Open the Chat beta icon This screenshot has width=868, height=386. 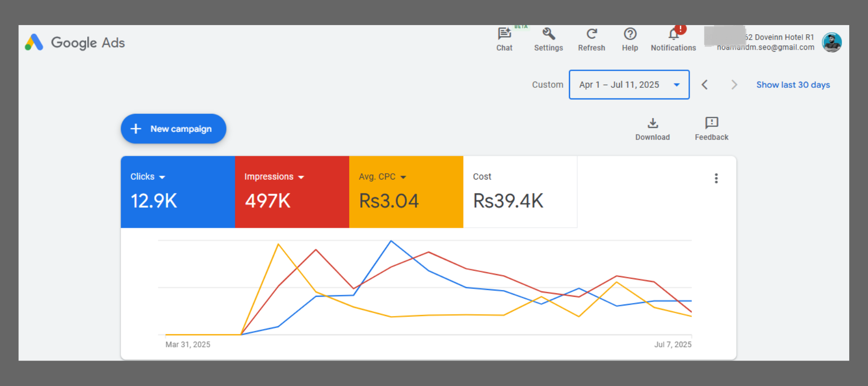click(x=504, y=34)
